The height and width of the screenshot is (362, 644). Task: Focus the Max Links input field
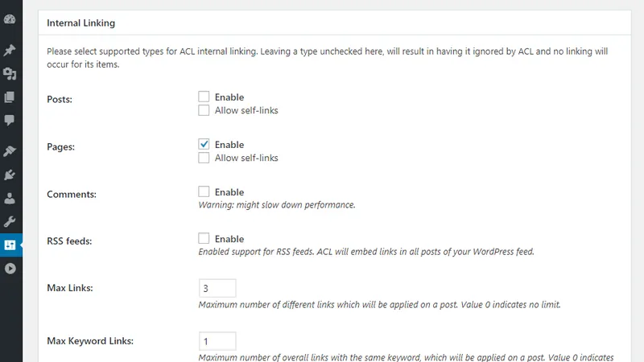point(217,288)
